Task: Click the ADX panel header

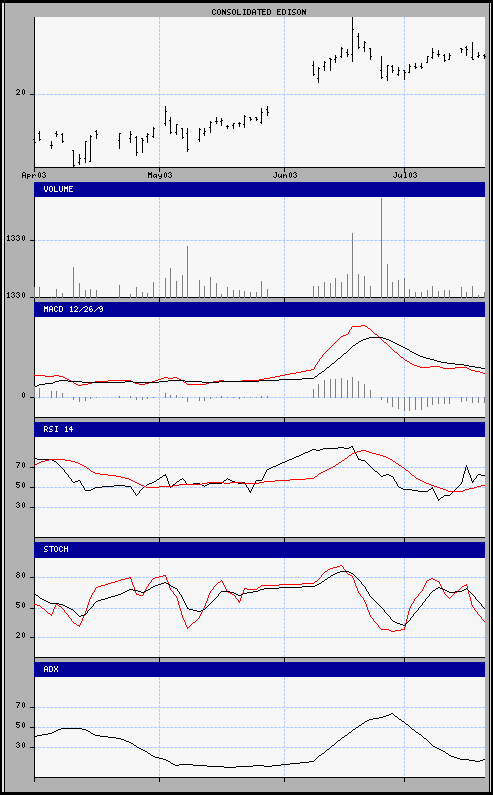Action: [260, 669]
